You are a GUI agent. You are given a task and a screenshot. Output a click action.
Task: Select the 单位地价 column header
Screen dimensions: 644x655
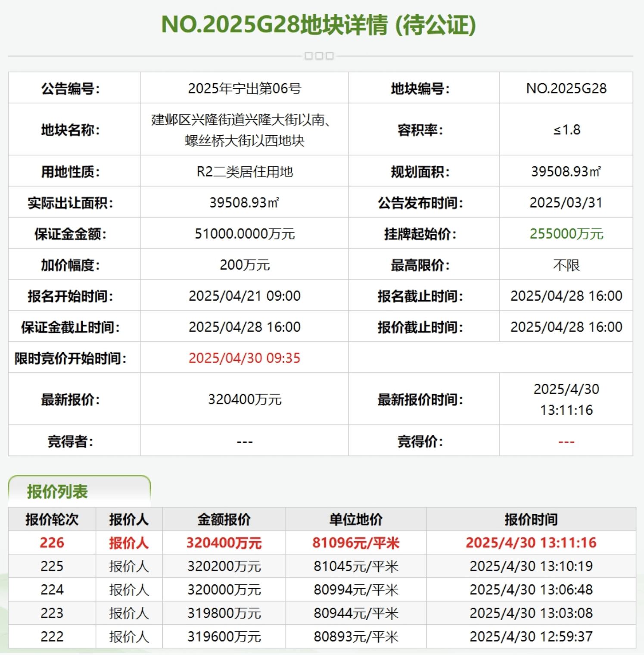pos(355,519)
